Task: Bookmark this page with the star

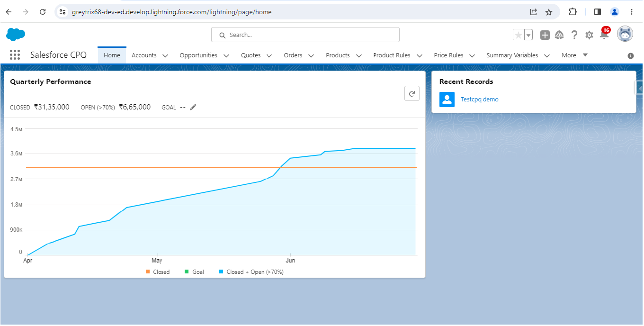Action: click(549, 12)
